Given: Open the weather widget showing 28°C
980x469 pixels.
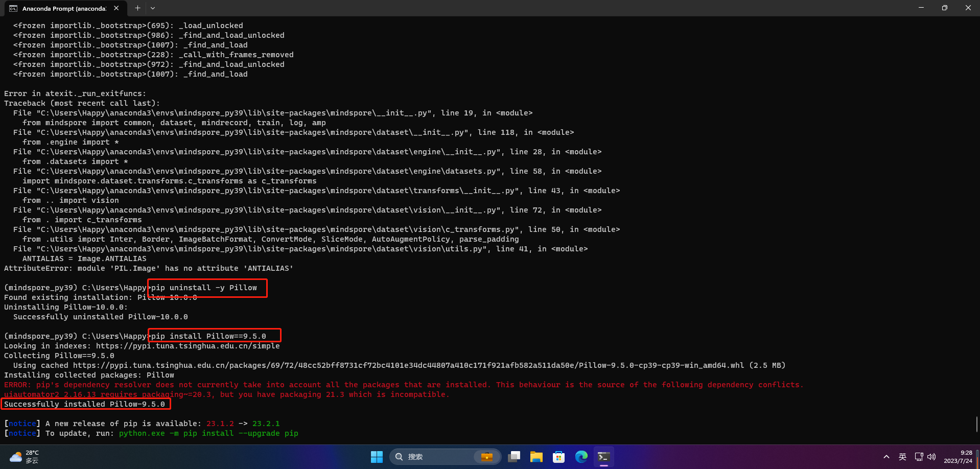Looking at the screenshot, I should click(x=25, y=457).
